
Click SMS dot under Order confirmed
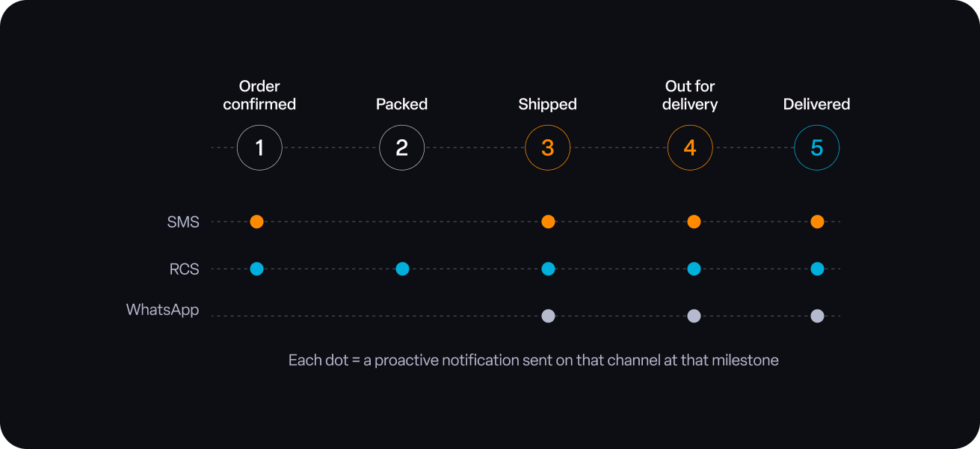tap(256, 222)
